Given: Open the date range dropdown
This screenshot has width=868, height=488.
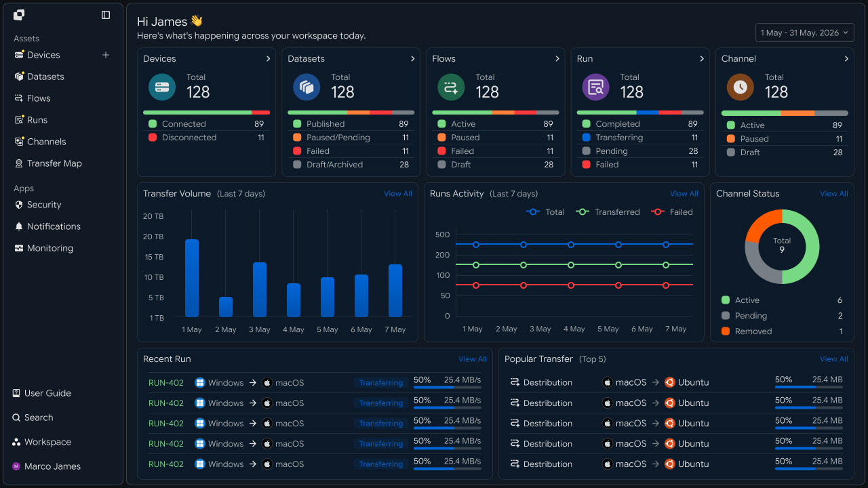Looking at the screenshot, I should (x=805, y=33).
